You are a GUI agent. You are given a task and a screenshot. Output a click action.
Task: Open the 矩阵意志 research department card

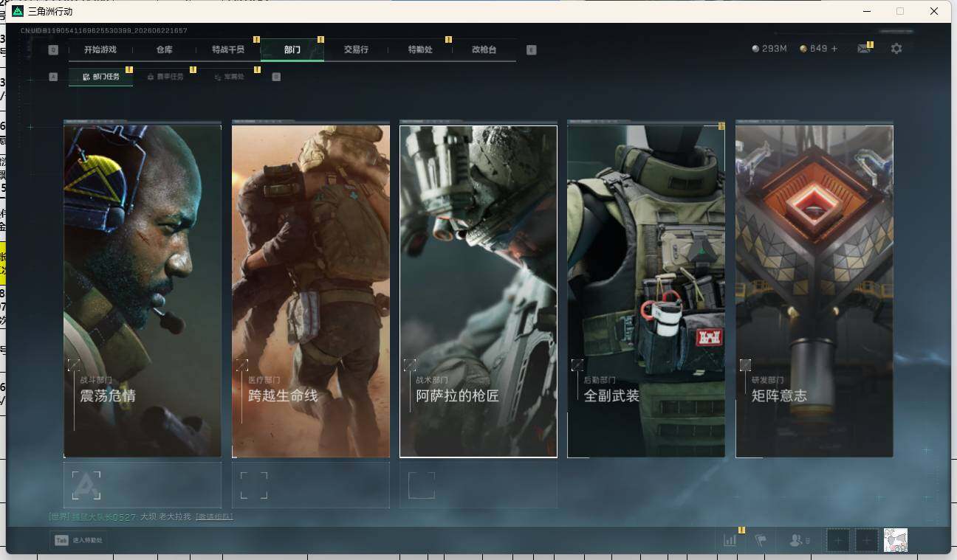(x=814, y=291)
